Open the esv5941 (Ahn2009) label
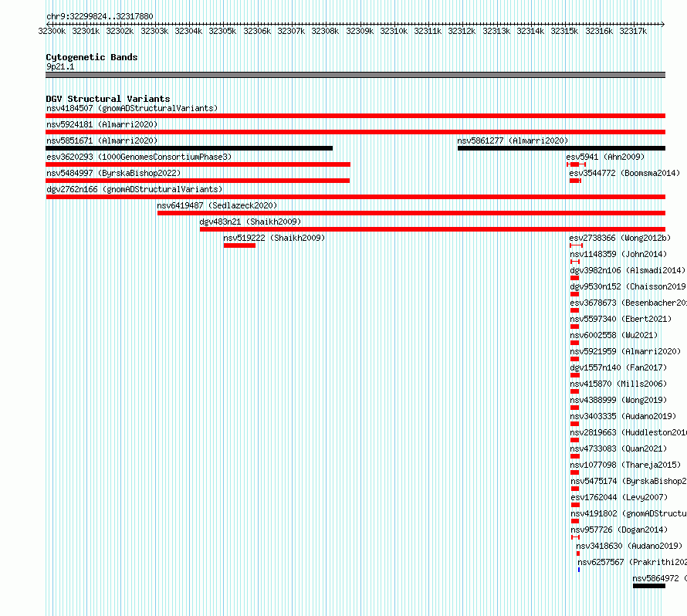This screenshot has height=616, width=687. (605, 157)
